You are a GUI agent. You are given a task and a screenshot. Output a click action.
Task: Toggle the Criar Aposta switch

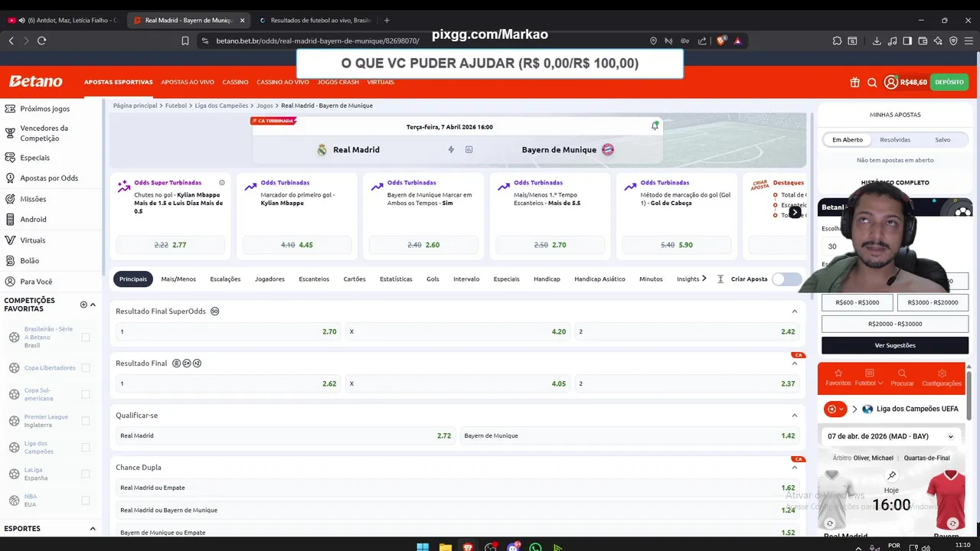pyautogui.click(x=786, y=279)
